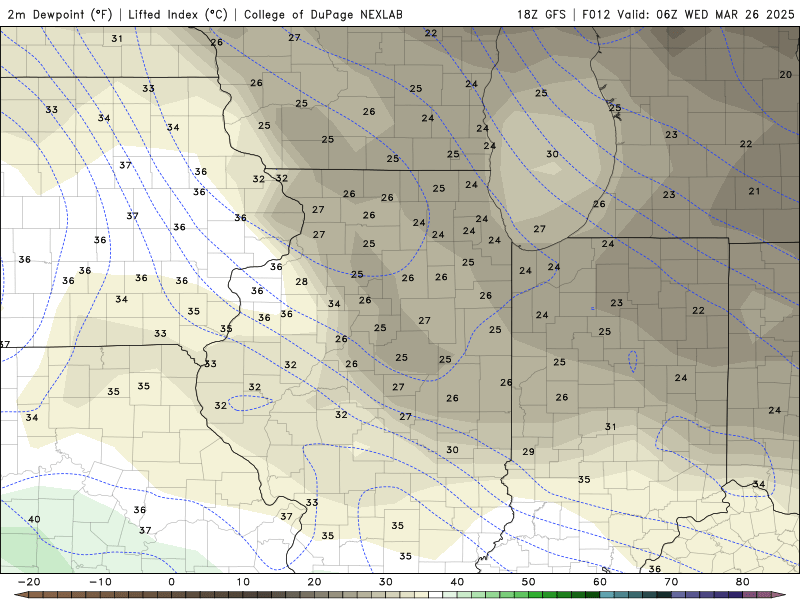Click the '2m Dewpoint (°F)' title text
800x600 pixels.
[x=60, y=14]
